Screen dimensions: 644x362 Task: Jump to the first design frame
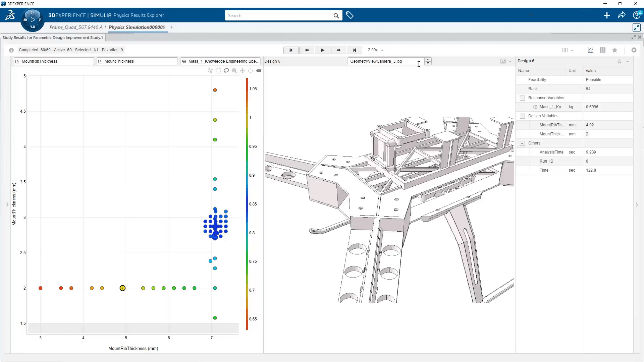coord(291,50)
